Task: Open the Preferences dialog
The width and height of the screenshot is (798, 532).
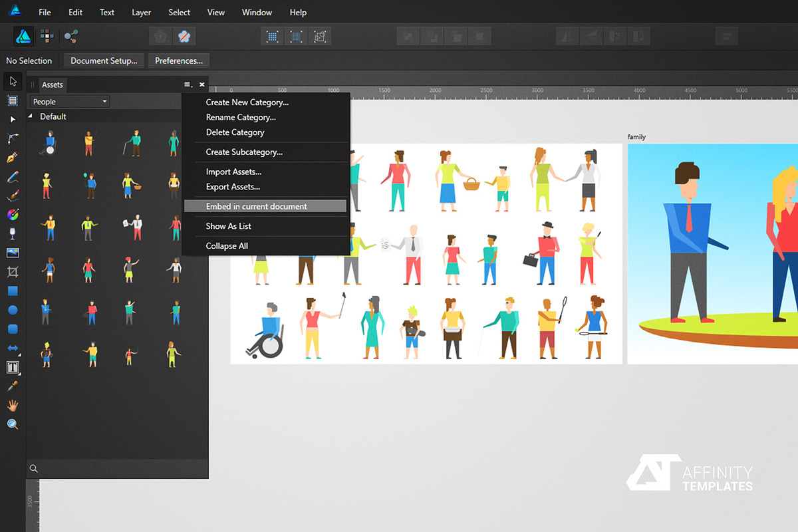Action: click(x=179, y=61)
